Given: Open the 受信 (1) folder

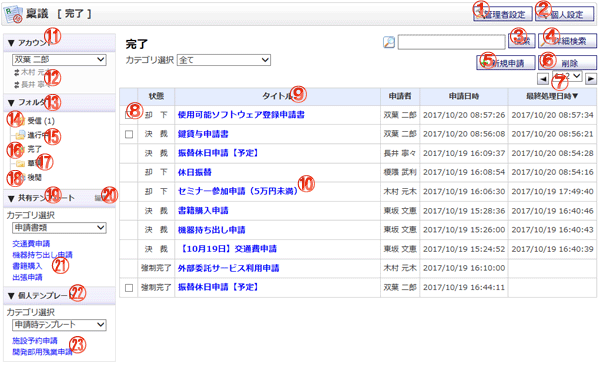Looking at the screenshot, I should coord(41,121).
